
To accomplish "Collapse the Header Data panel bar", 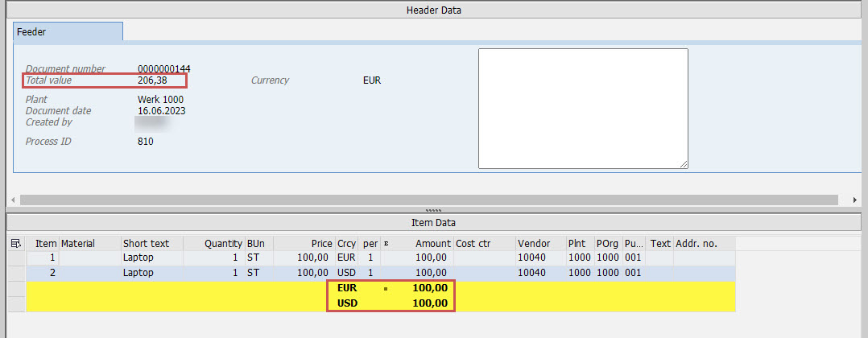I will [x=434, y=10].
